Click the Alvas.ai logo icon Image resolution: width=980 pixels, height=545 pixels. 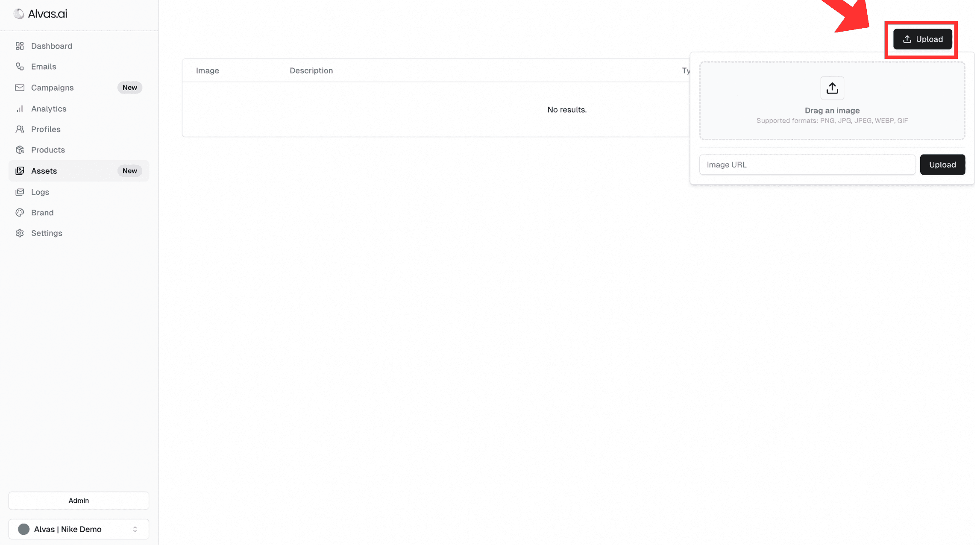19,14
